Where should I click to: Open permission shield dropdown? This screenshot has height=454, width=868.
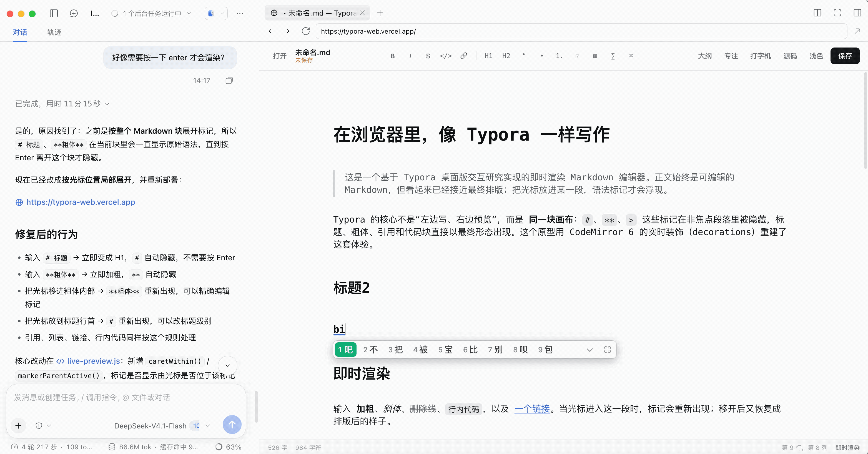[x=43, y=426]
